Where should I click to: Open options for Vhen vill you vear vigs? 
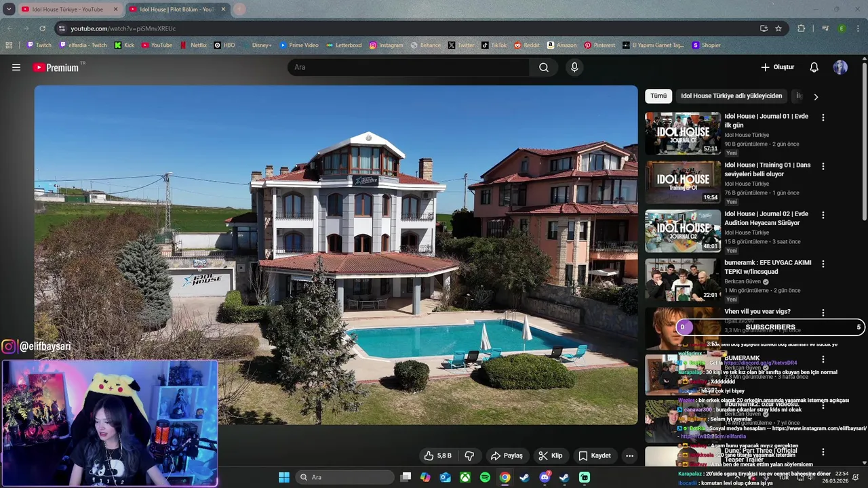(823, 312)
